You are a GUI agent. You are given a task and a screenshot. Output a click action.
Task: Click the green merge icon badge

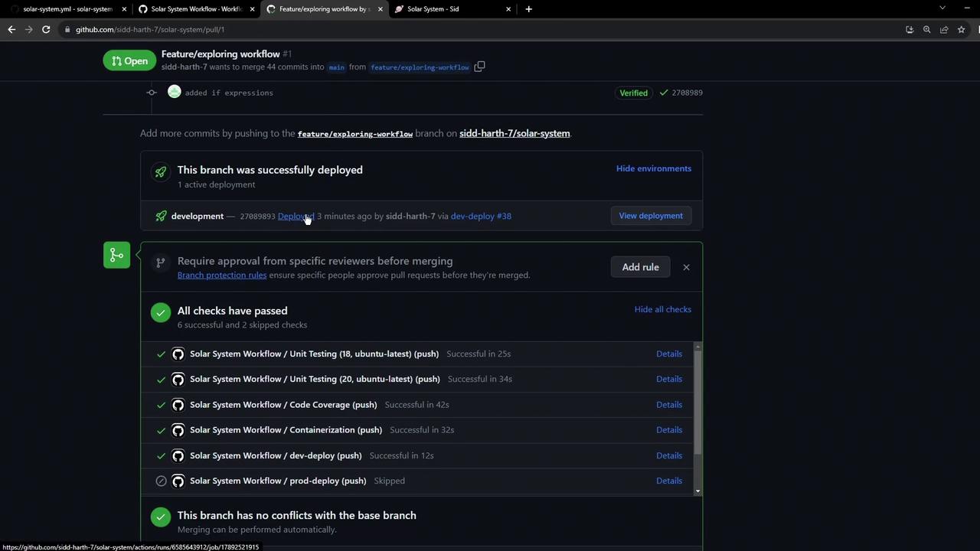116,255
